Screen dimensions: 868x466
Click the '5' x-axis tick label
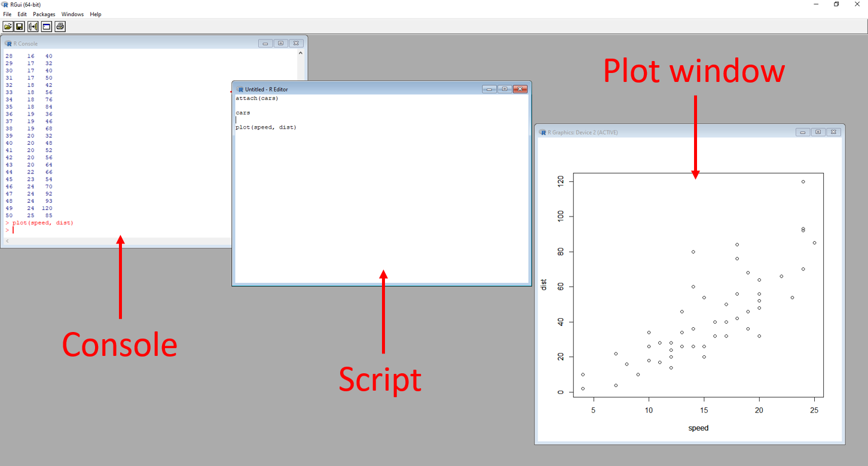pyautogui.click(x=594, y=410)
